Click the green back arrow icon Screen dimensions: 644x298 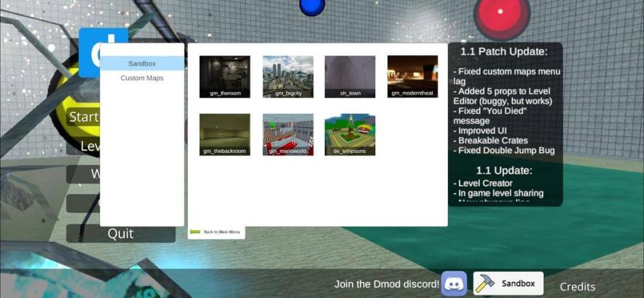[195, 232]
